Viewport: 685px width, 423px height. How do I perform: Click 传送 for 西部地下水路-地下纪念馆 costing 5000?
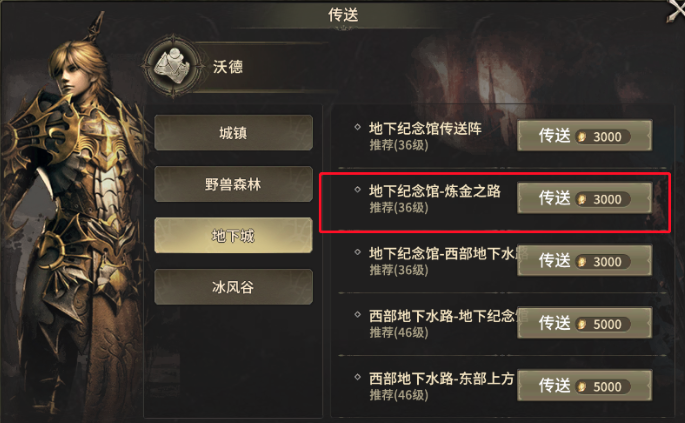click(585, 323)
